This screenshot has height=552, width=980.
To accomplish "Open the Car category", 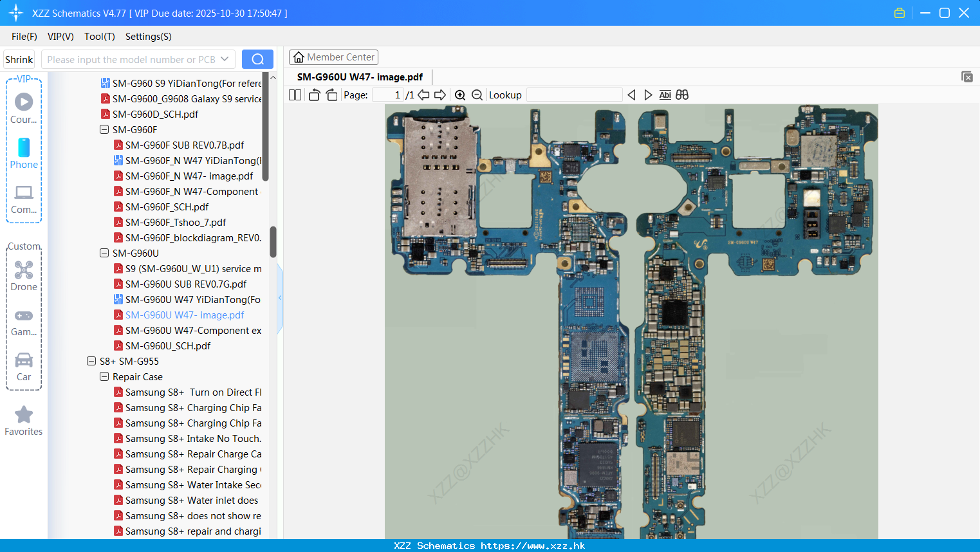I will tap(24, 367).
